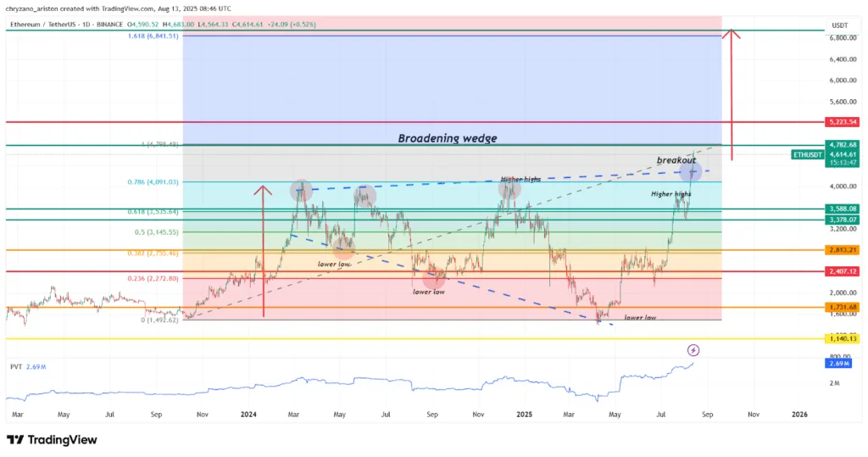Viewport: 868px width, 457px height.
Task: Click the red up arrow at top right
Action: click(734, 36)
